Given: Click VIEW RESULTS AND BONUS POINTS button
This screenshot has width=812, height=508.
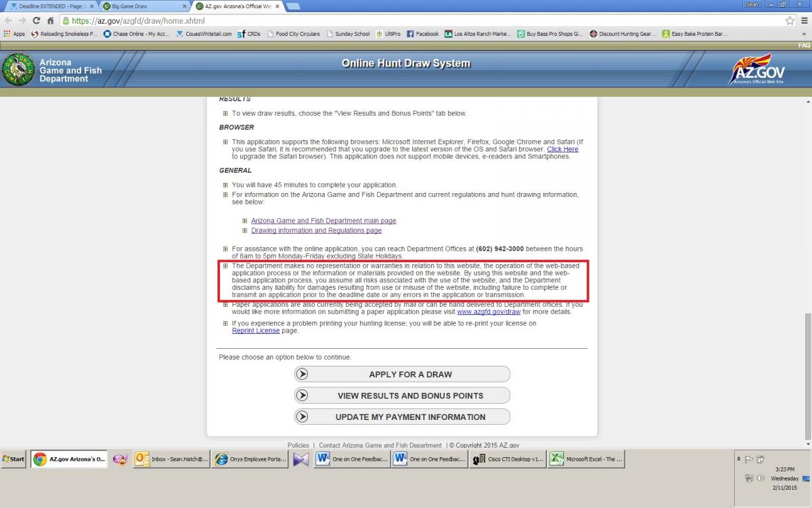Looking at the screenshot, I should [x=402, y=396].
